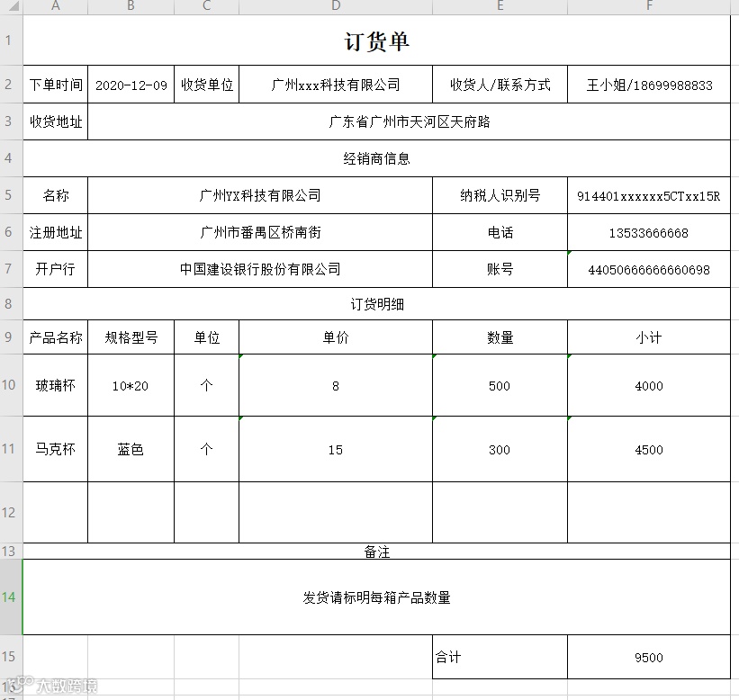Click the 单价 column heading
This screenshot has width=739, height=700.
pyautogui.click(x=336, y=337)
